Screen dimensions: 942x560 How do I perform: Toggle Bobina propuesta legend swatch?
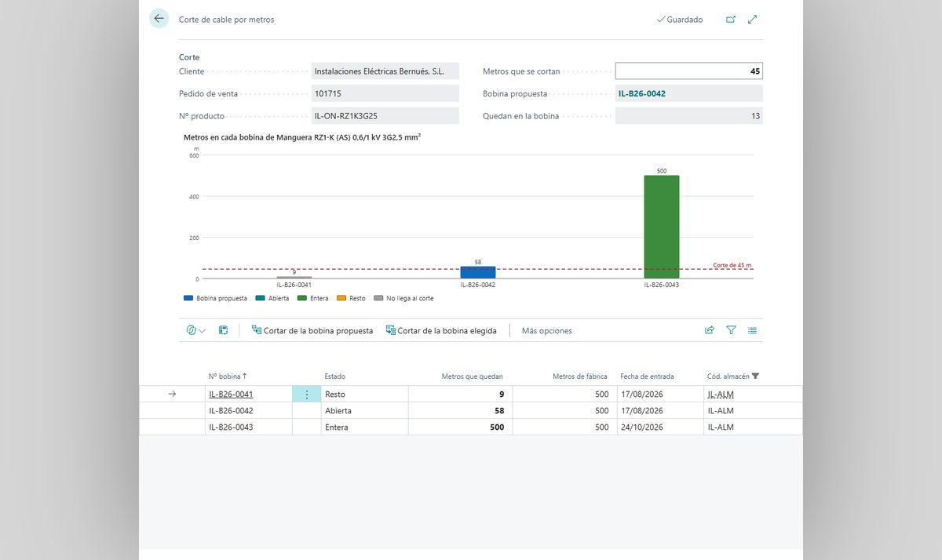click(x=188, y=298)
